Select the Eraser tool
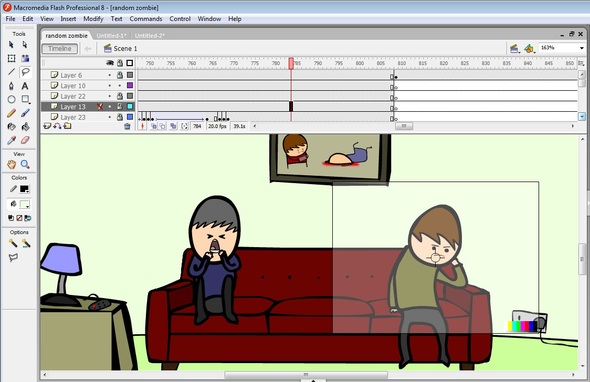The height and width of the screenshot is (382, 590). point(25,140)
